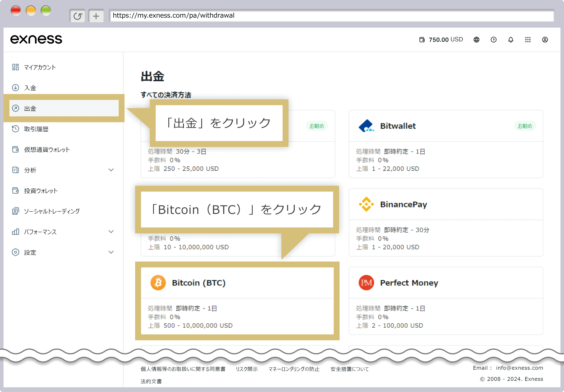Select the Bitwallet withdrawal method
The width and height of the screenshot is (564, 392).
[x=446, y=144]
